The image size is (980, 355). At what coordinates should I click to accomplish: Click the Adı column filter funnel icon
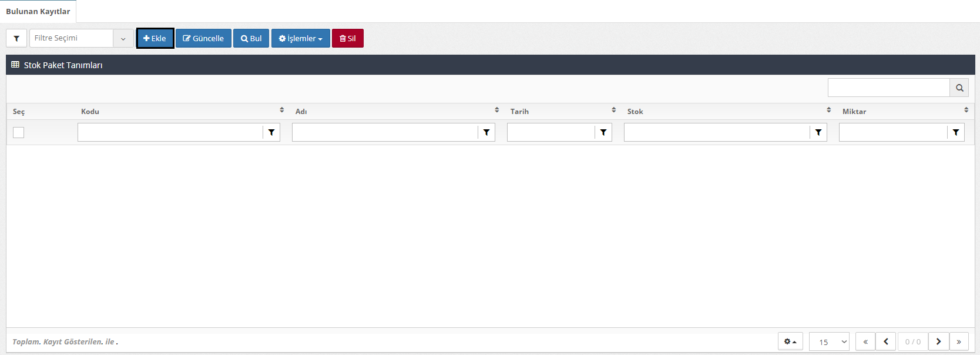pyautogui.click(x=486, y=132)
